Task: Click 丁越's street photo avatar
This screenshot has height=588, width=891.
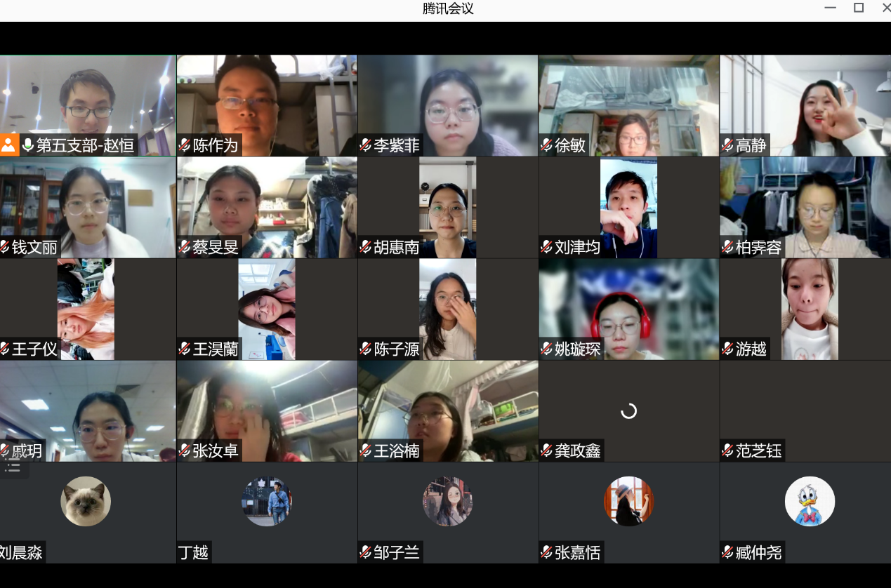Action: [x=267, y=502]
